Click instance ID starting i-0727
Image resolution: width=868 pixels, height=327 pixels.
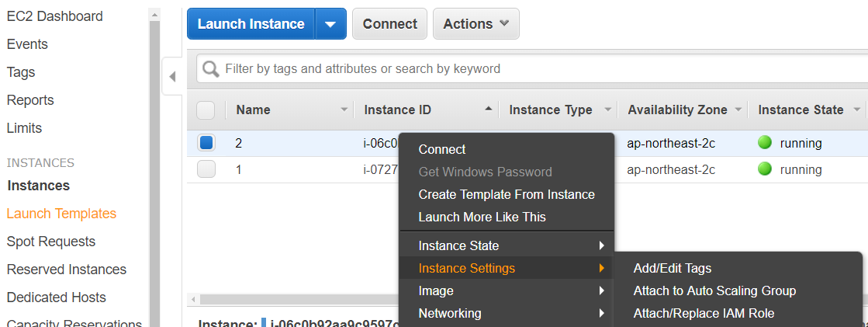tap(381, 169)
